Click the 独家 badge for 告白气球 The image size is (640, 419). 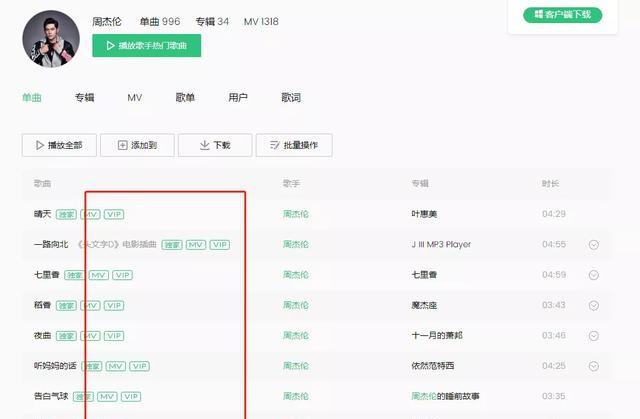(x=83, y=397)
